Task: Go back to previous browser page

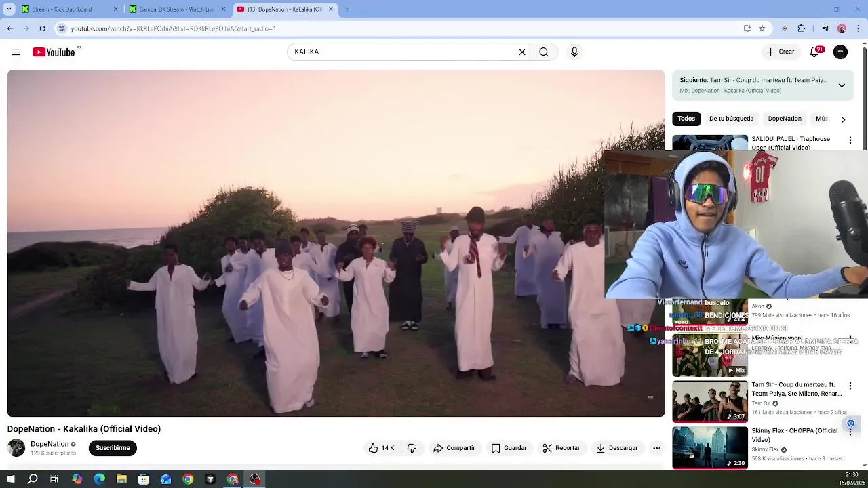Action: (9, 28)
